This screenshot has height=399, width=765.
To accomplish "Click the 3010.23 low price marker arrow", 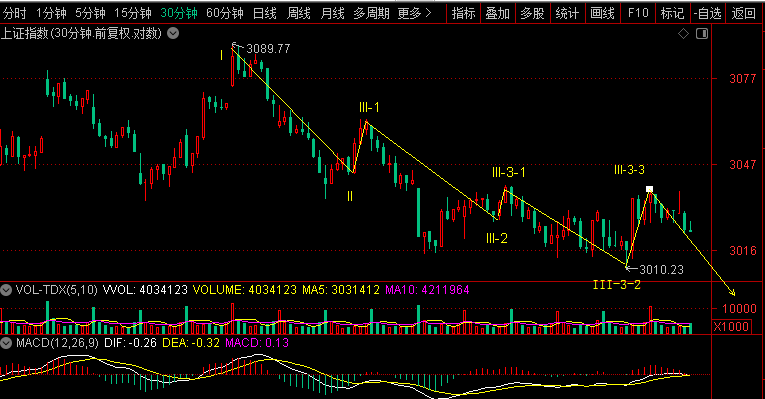I will coord(632,268).
